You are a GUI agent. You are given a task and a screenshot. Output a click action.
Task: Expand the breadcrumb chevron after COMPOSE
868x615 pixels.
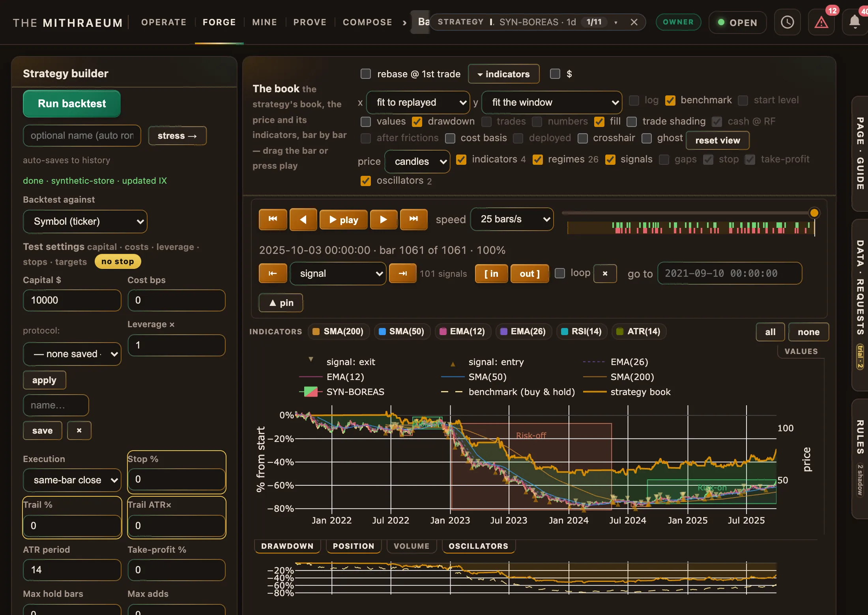point(404,22)
